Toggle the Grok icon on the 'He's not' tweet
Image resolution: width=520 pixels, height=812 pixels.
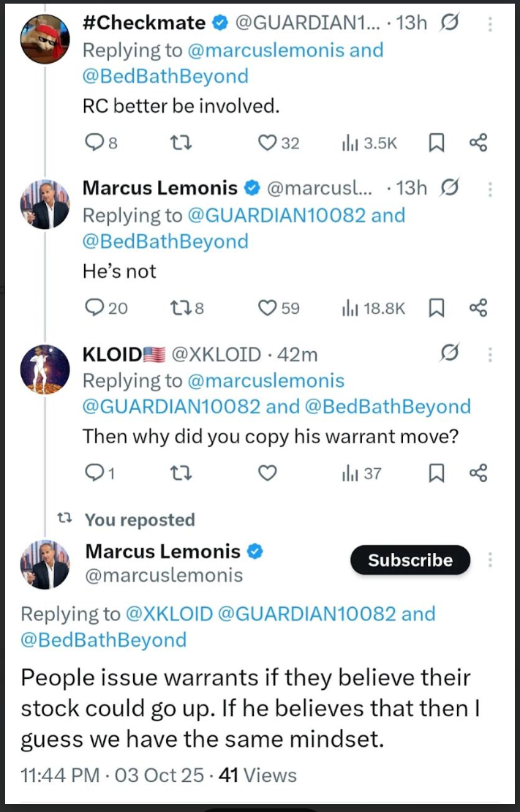tap(450, 189)
